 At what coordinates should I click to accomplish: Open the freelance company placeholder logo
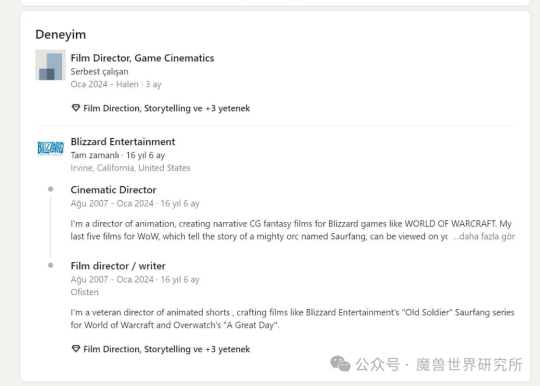tap(50, 65)
